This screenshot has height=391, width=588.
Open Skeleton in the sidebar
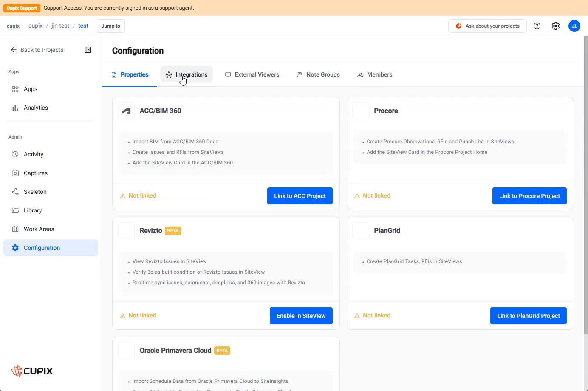(51, 192)
